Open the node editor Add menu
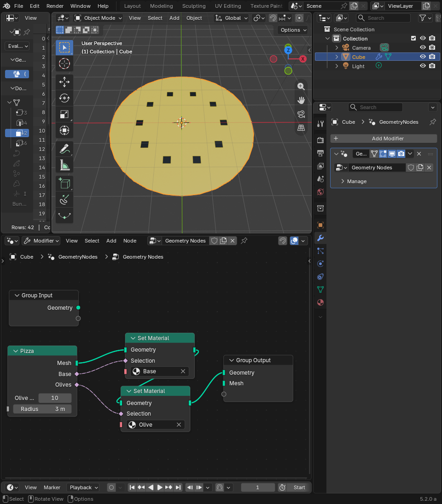Screen dimensions: 442x504 pyautogui.click(x=111, y=241)
